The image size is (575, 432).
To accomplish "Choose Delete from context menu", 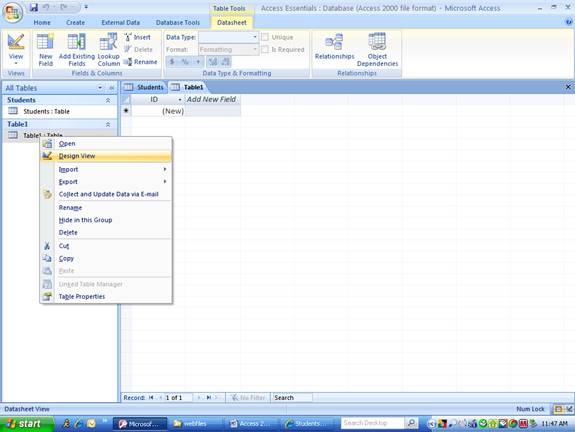I will tap(106, 233).
